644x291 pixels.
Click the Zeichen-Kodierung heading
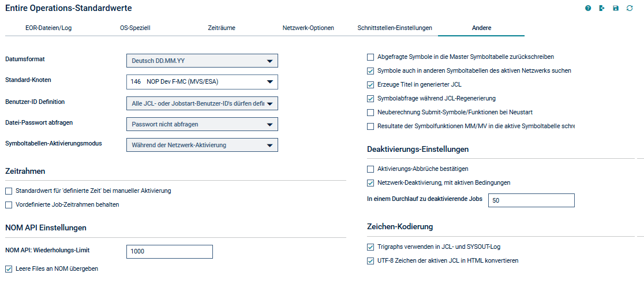coord(400,226)
